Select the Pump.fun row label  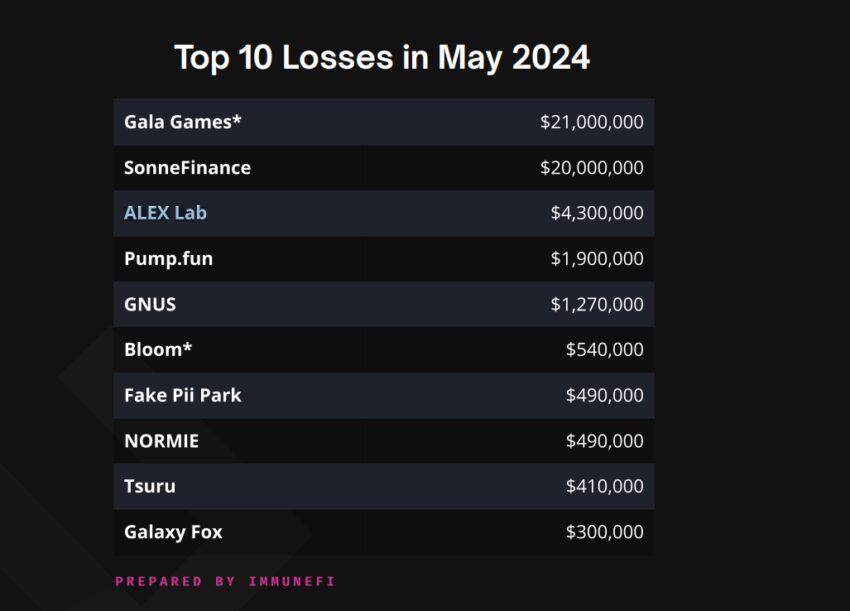click(169, 259)
